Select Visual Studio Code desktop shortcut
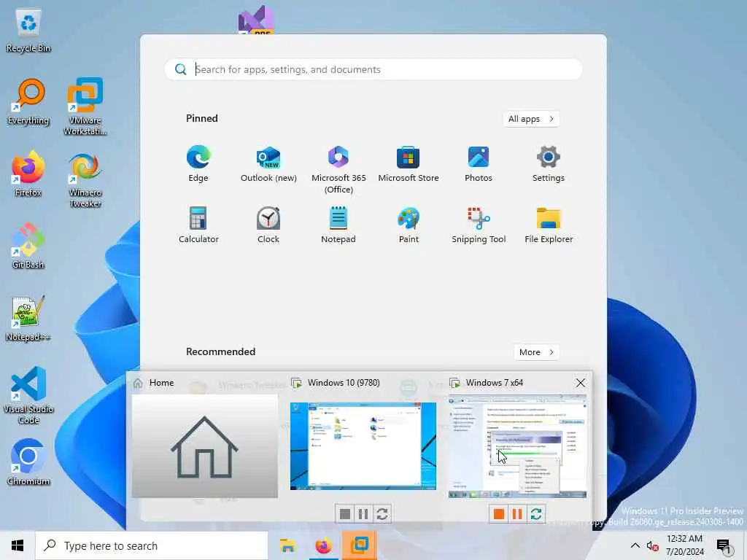 click(x=28, y=395)
